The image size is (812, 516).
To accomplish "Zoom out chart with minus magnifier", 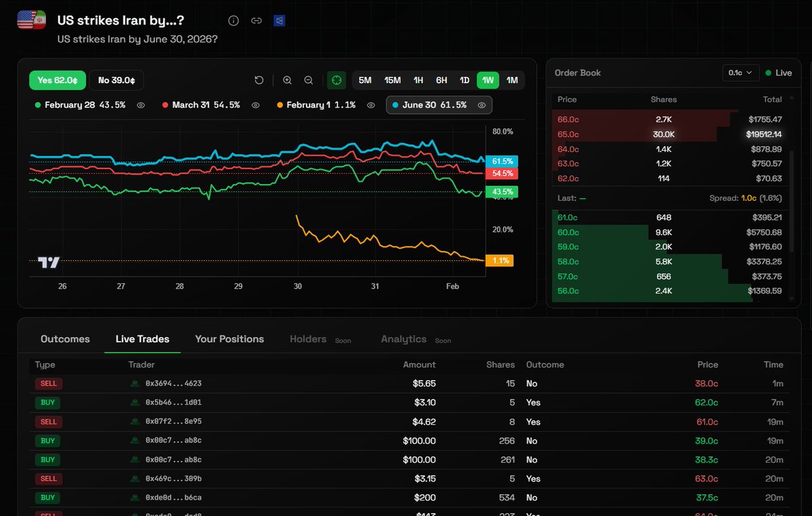I will click(x=309, y=80).
